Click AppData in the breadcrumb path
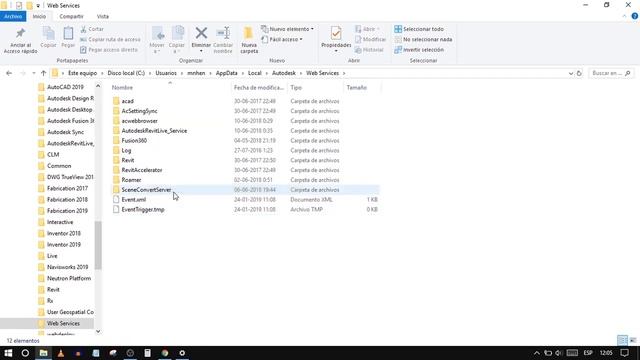640x360 pixels. 227,73
